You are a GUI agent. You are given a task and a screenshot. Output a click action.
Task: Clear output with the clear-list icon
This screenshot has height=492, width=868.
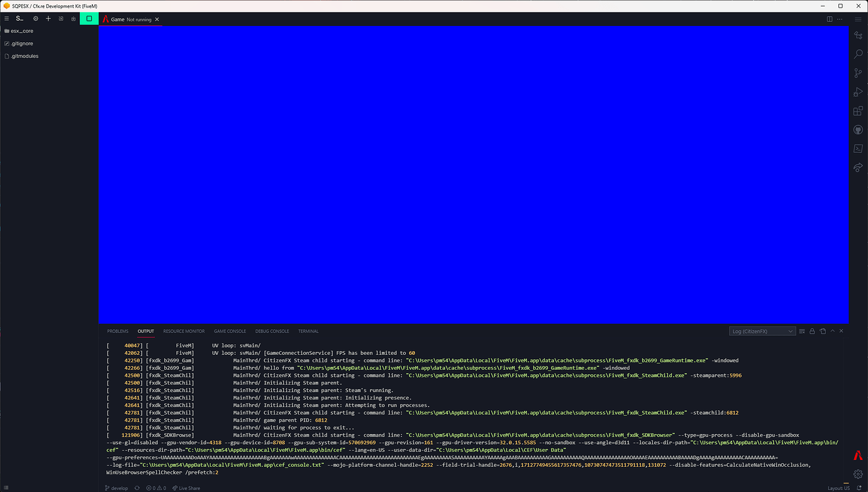click(x=802, y=331)
